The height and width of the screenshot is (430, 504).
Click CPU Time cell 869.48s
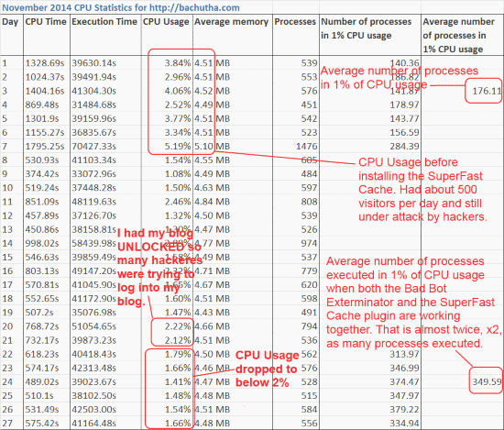pyautogui.click(x=42, y=105)
